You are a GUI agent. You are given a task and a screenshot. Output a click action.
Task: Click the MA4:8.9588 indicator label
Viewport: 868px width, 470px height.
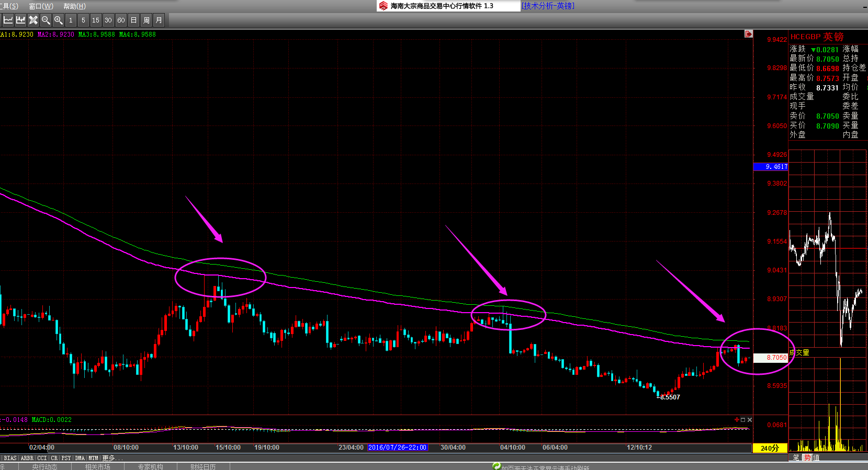click(x=138, y=35)
